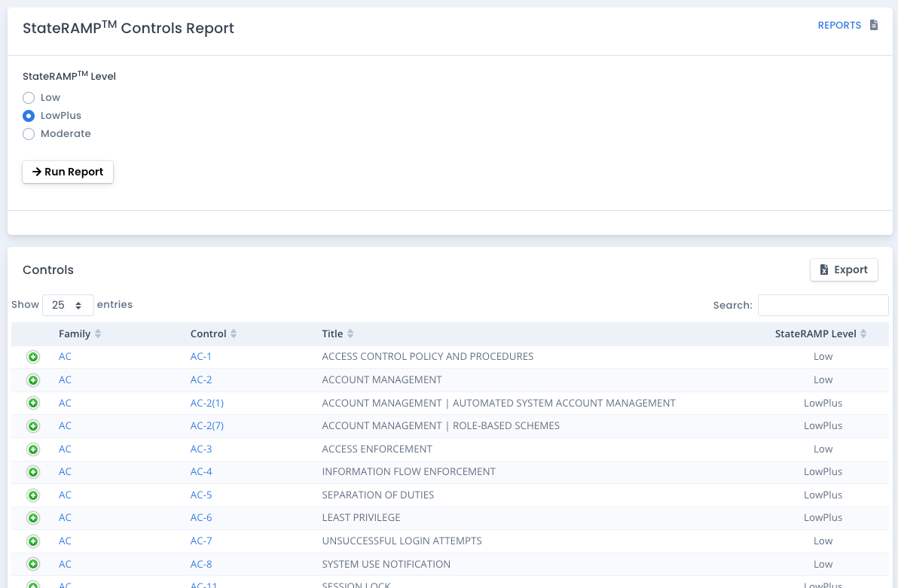The height and width of the screenshot is (588, 898).
Task: Click the 'SEPARATION OF DUTIES' title cell
Action: pyautogui.click(x=378, y=495)
